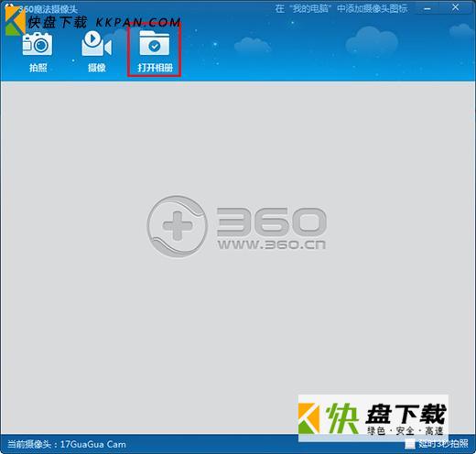
Task: Click the 拍照 camera icon
Action: [38, 44]
